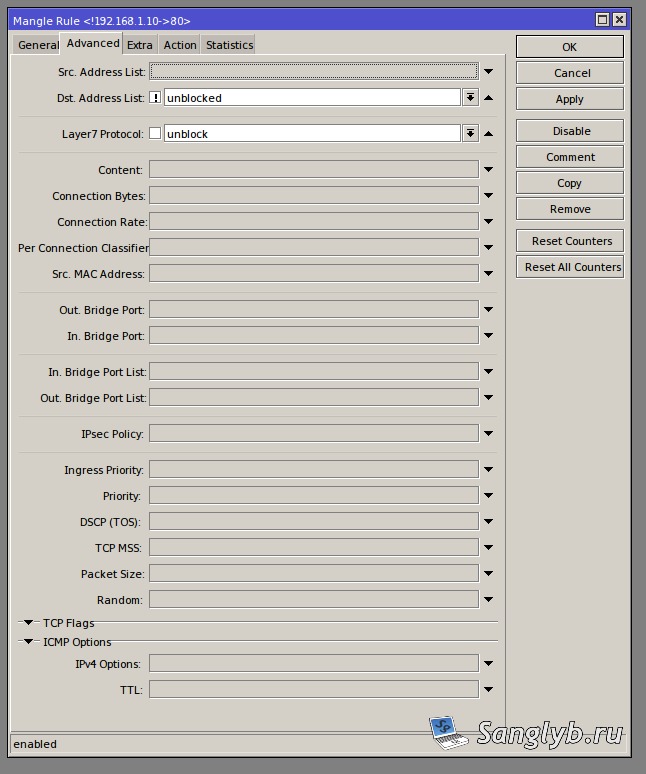Image resolution: width=646 pixels, height=774 pixels.
Task: Click the Dst. Address List text field
Action: (312, 97)
